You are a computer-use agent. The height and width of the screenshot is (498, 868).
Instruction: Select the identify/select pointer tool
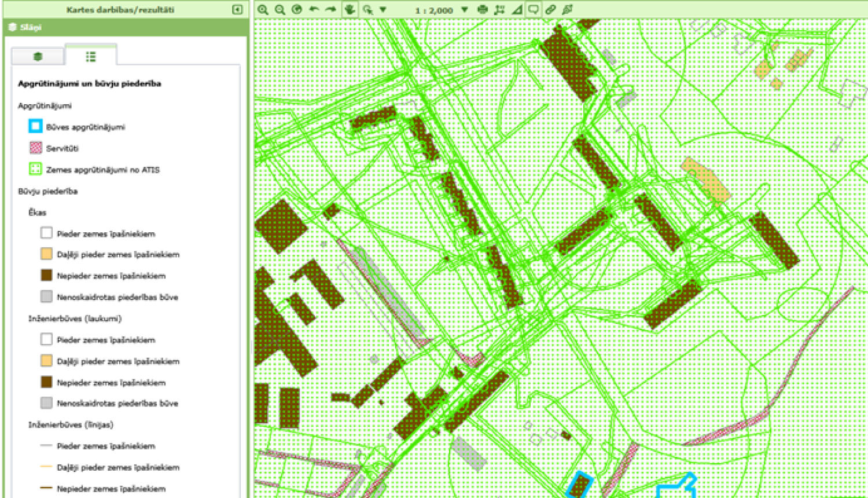point(367,10)
